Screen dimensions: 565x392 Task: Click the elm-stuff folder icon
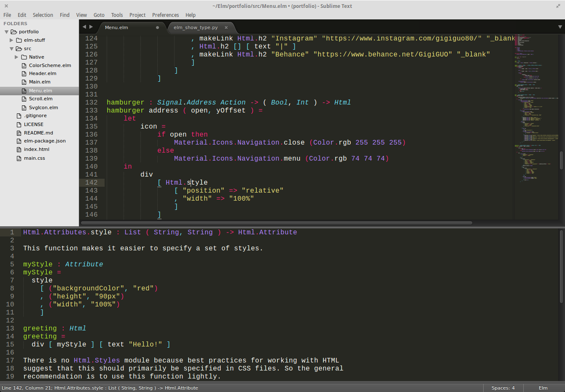pos(19,40)
